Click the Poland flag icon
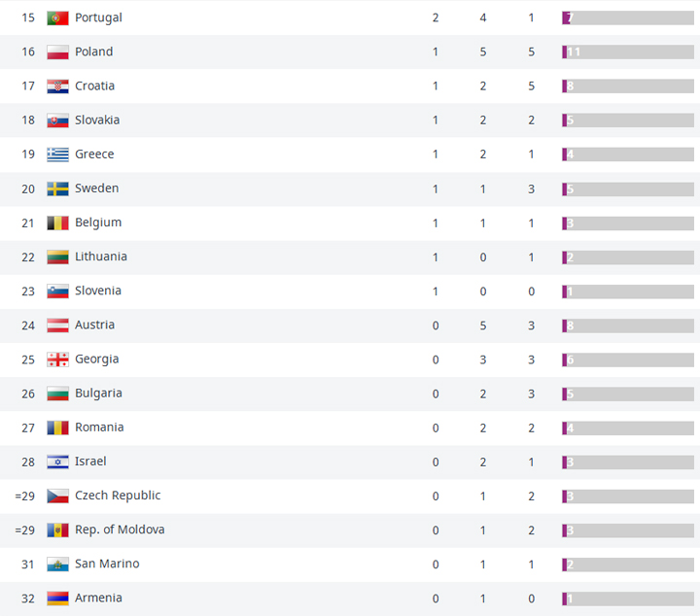 point(57,52)
